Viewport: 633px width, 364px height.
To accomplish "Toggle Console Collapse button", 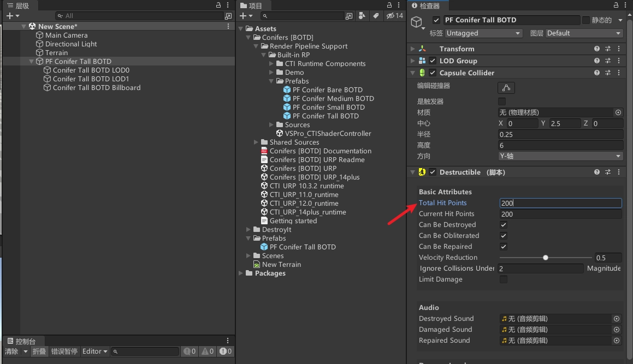I will click(39, 351).
